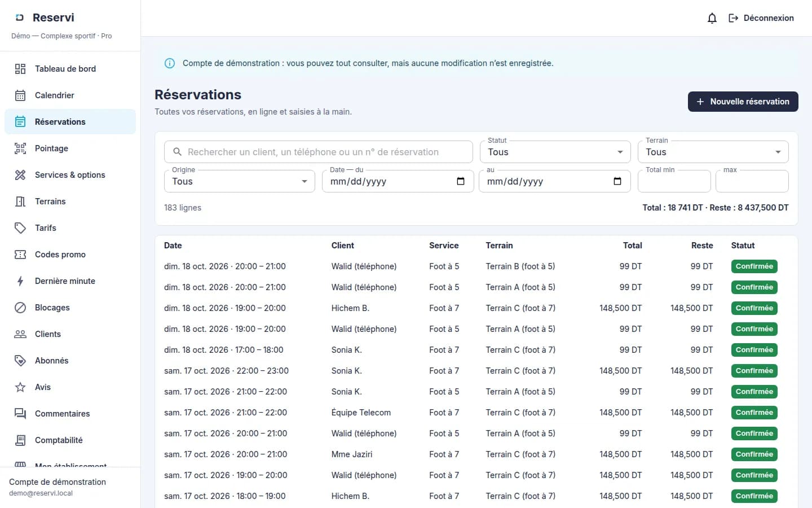The image size is (812, 508).
Task: Click the Terrains door icon
Action: point(20,202)
